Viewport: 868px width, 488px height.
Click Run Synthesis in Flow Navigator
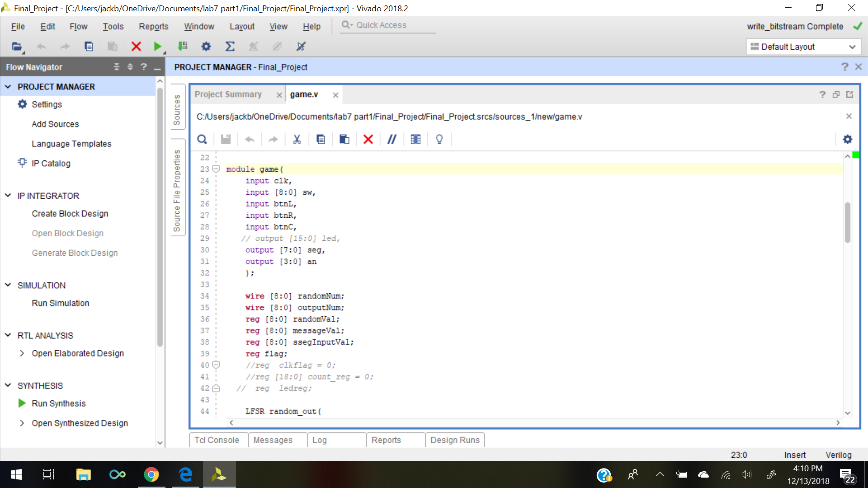click(x=58, y=404)
